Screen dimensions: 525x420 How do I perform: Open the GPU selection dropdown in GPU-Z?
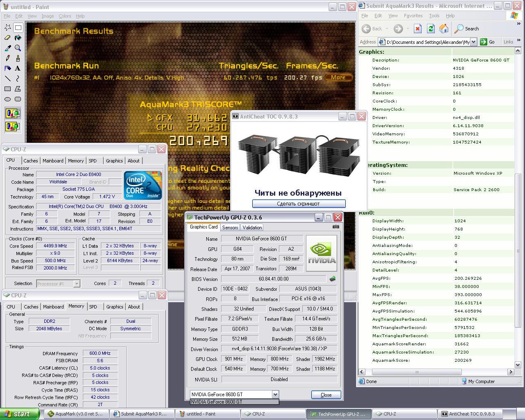click(x=275, y=394)
